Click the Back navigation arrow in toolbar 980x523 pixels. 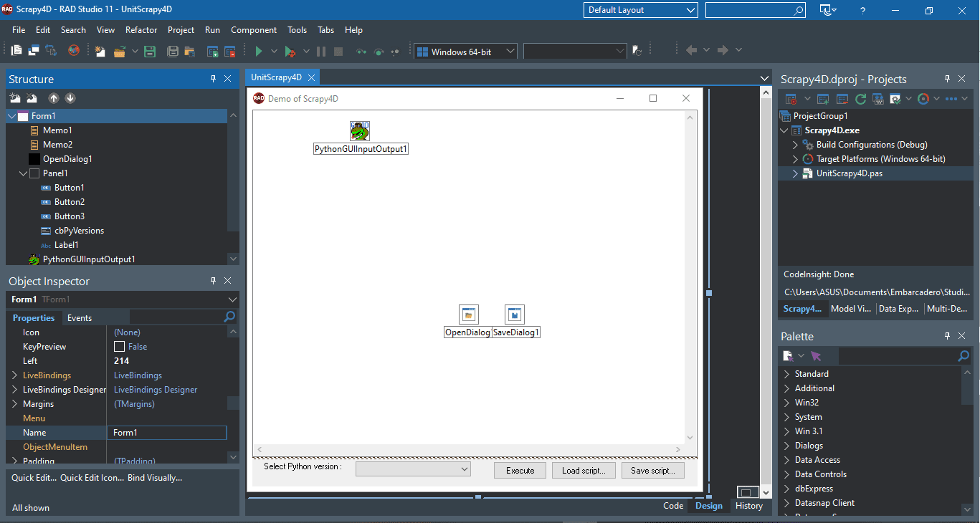click(692, 50)
